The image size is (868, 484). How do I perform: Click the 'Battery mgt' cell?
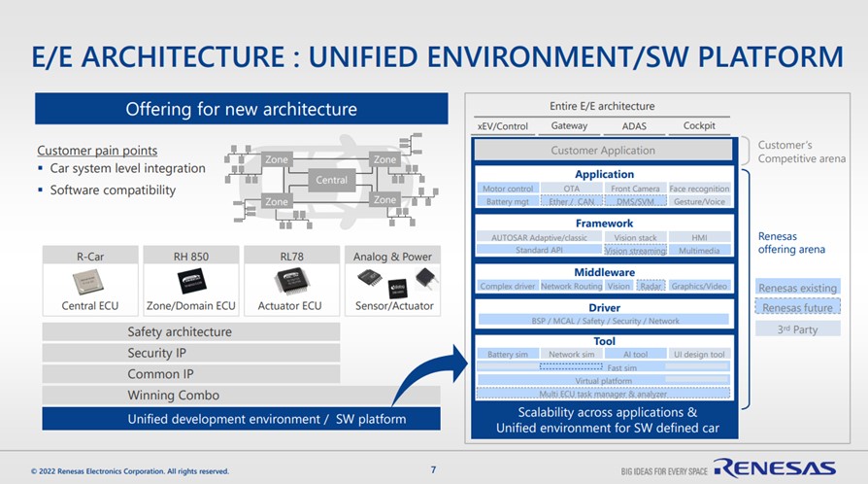point(508,201)
